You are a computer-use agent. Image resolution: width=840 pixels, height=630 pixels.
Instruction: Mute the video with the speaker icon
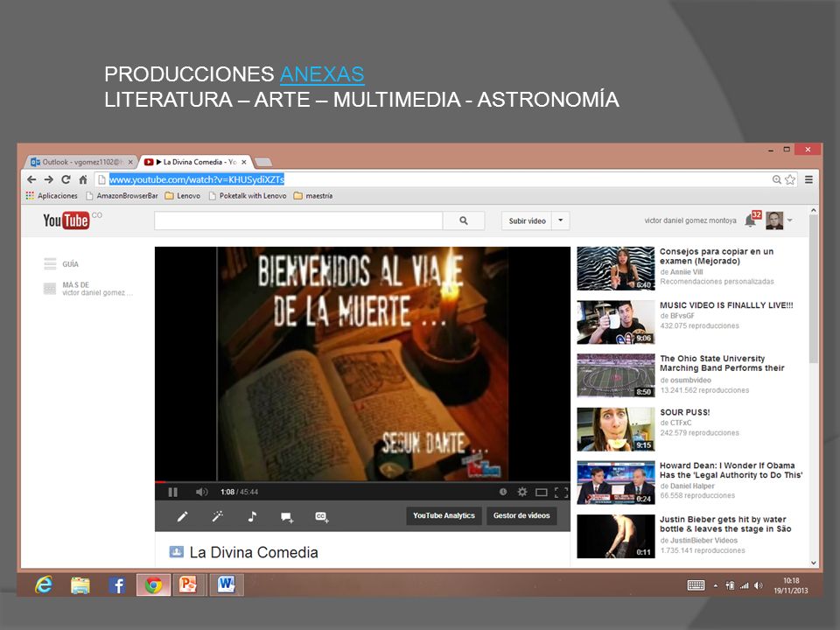tap(201, 492)
